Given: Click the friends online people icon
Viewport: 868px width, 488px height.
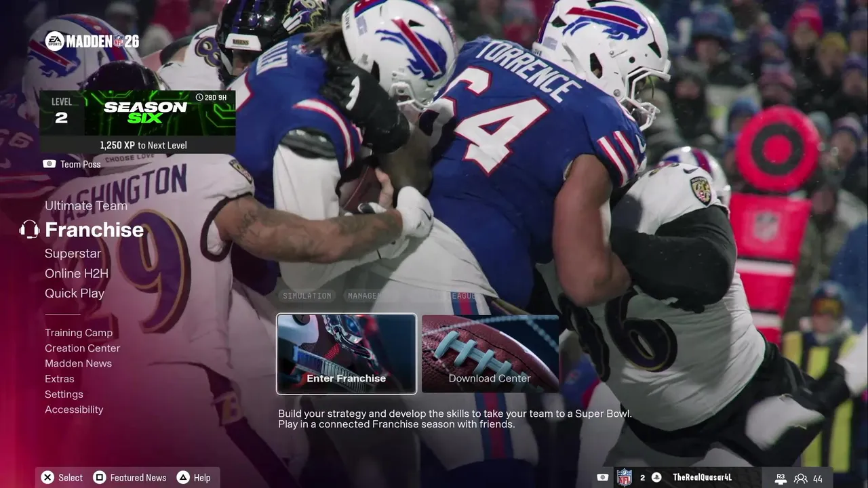Looking at the screenshot, I should point(801,479).
